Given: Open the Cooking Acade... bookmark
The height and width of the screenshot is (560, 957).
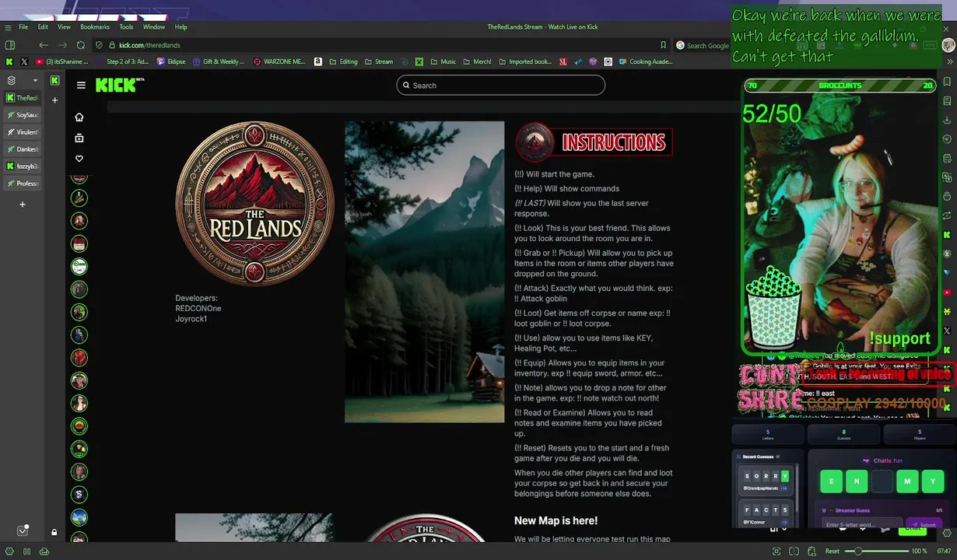Looking at the screenshot, I should [x=645, y=61].
